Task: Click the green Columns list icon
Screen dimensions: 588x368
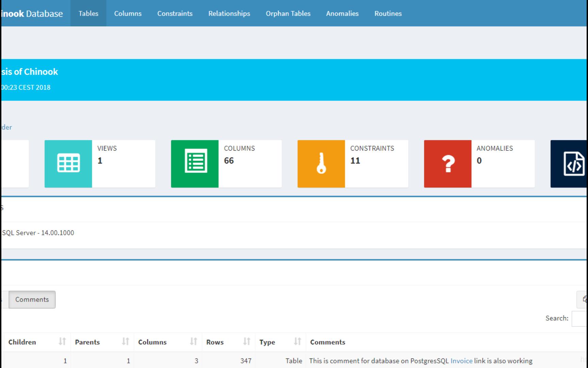Action: (195, 164)
